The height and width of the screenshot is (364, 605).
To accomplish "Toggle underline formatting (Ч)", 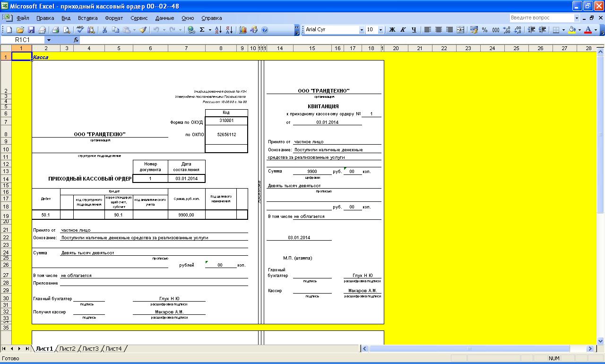I will [414, 30].
